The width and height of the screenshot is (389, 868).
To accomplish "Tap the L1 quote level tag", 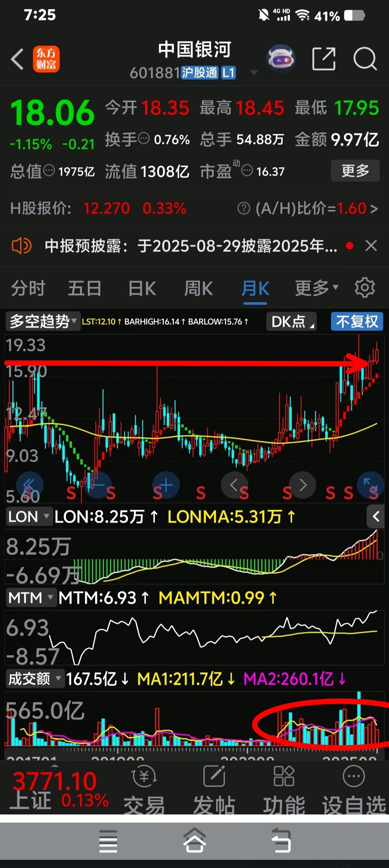I will pos(228,73).
